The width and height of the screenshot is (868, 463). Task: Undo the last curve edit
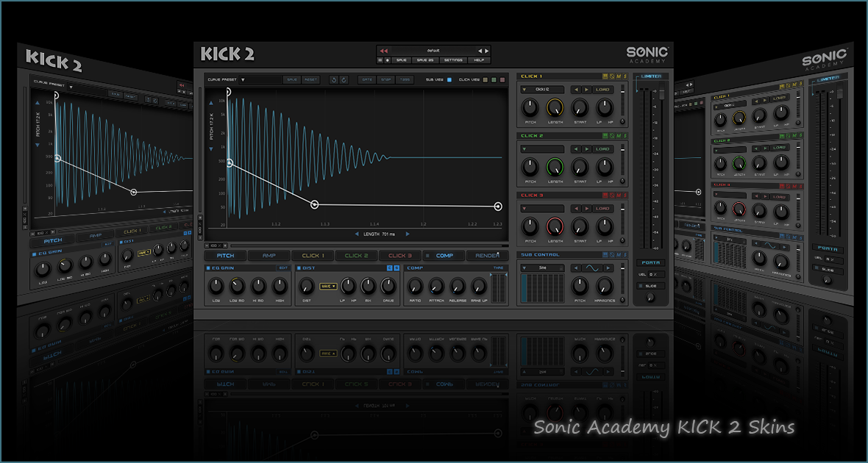click(334, 79)
